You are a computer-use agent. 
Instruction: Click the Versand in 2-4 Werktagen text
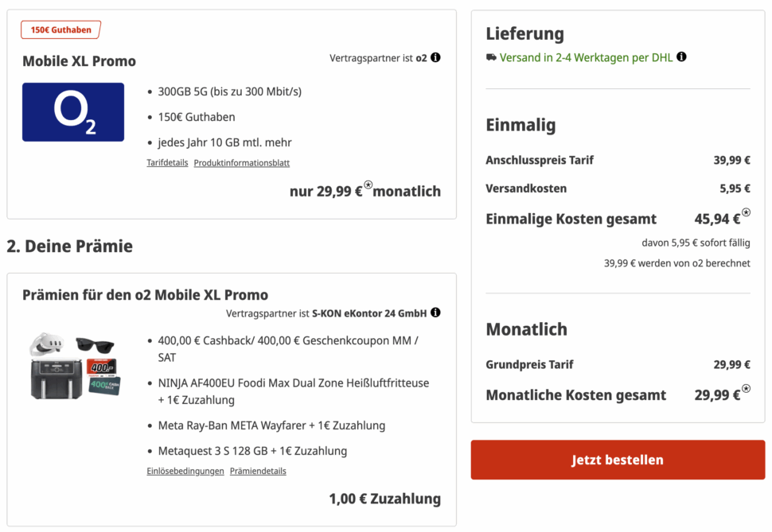tap(586, 57)
